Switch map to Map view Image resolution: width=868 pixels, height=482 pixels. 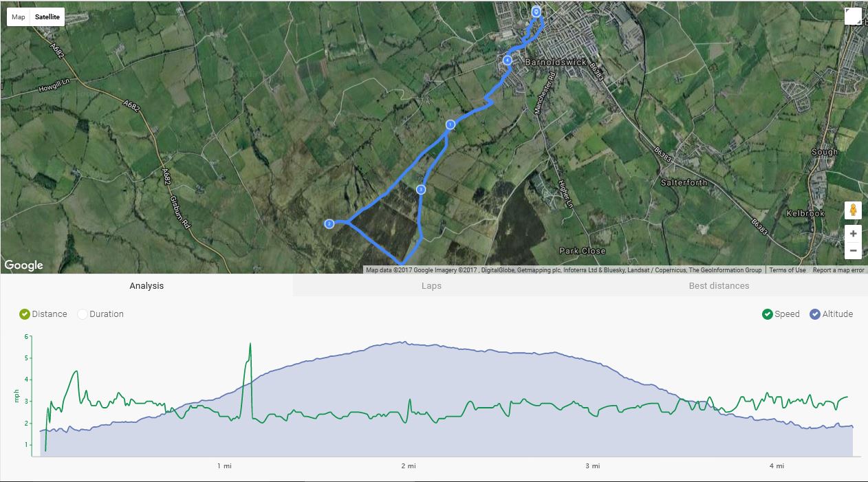click(x=19, y=17)
